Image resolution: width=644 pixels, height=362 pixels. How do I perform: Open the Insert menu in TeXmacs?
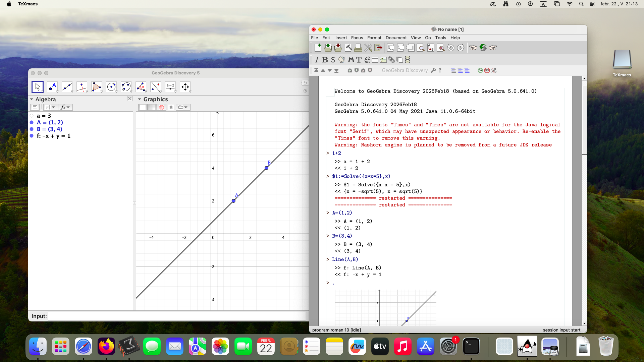pos(341,38)
